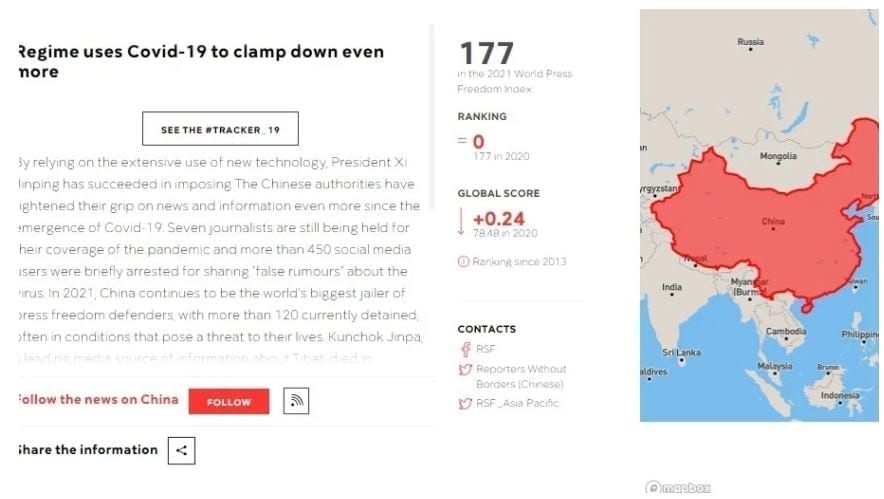Click the mapbox logo below the map
This screenshot has width=884, height=499.
(x=678, y=488)
